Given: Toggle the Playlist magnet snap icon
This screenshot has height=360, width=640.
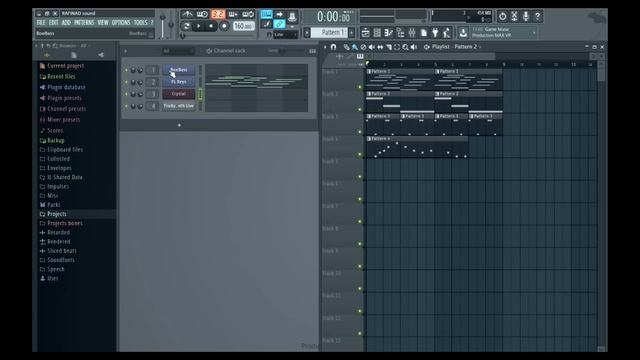Looking at the screenshot, I should coord(333,47).
